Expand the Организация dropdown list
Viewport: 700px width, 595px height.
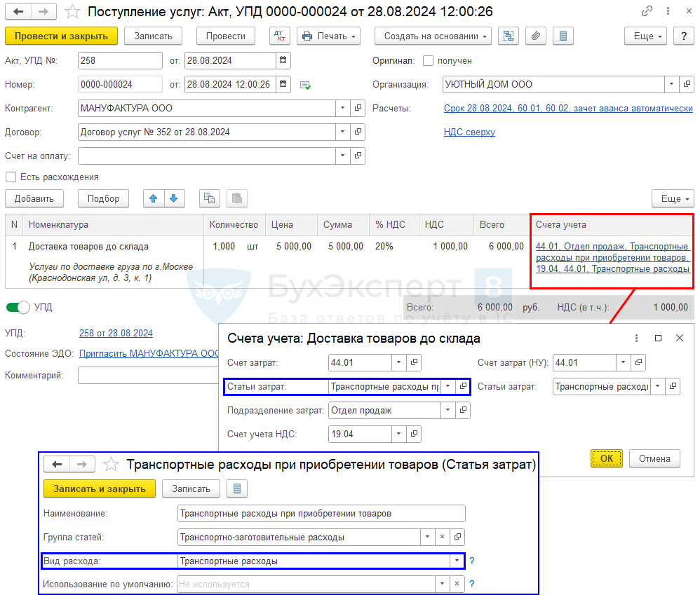pyautogui.click(x=671, y=84)
